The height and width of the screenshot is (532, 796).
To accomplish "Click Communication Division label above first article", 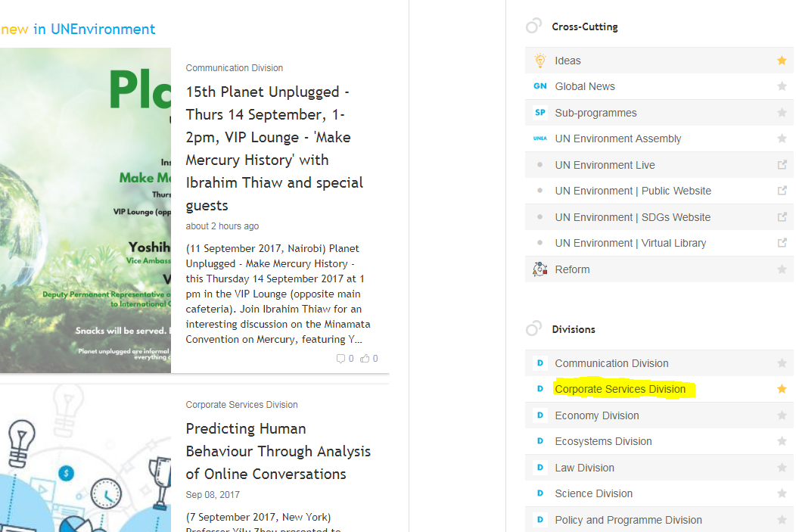I will (234, 68).
